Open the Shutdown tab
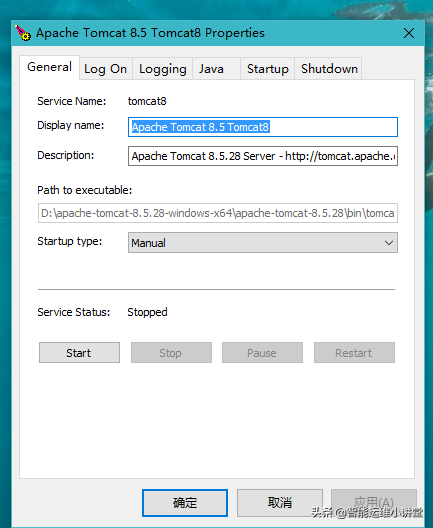The image size is (433, 528). point(329,69)
